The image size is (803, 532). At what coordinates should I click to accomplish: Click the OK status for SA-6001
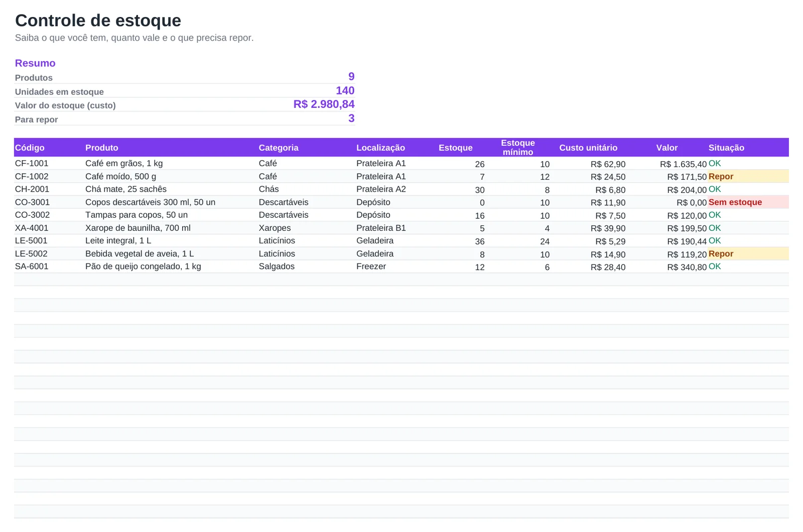715,267
